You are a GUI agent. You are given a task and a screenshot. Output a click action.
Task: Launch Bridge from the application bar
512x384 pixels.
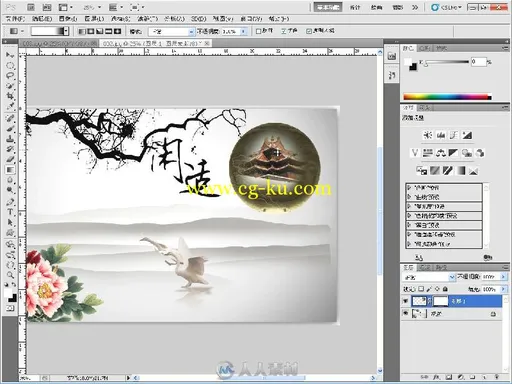point(31,7)
